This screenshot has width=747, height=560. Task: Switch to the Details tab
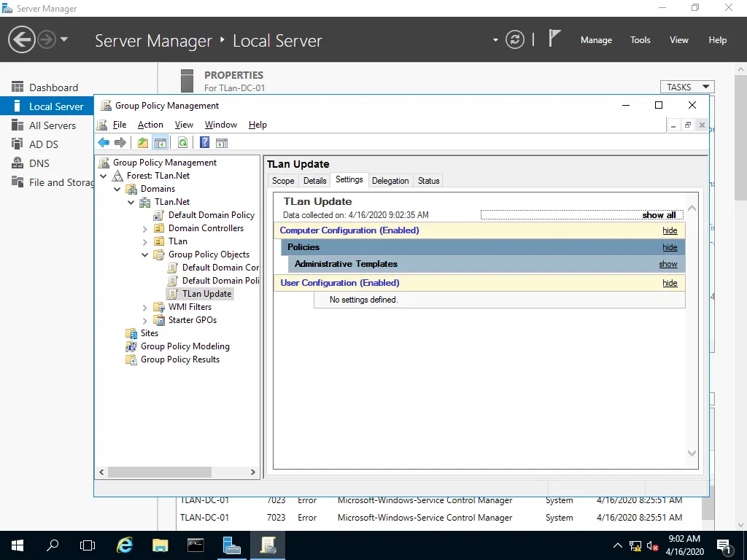[315, 181]
